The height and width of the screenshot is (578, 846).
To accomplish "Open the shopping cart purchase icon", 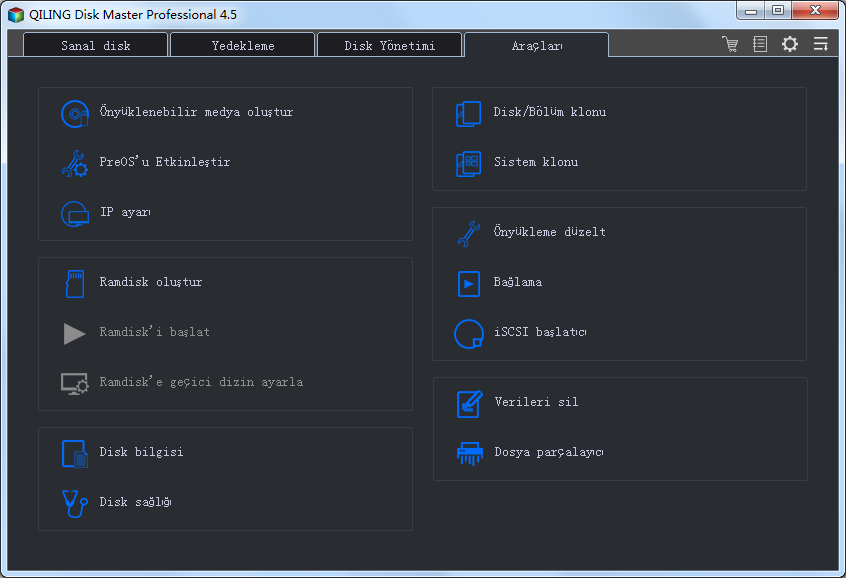I will click(x=730, y=44).
